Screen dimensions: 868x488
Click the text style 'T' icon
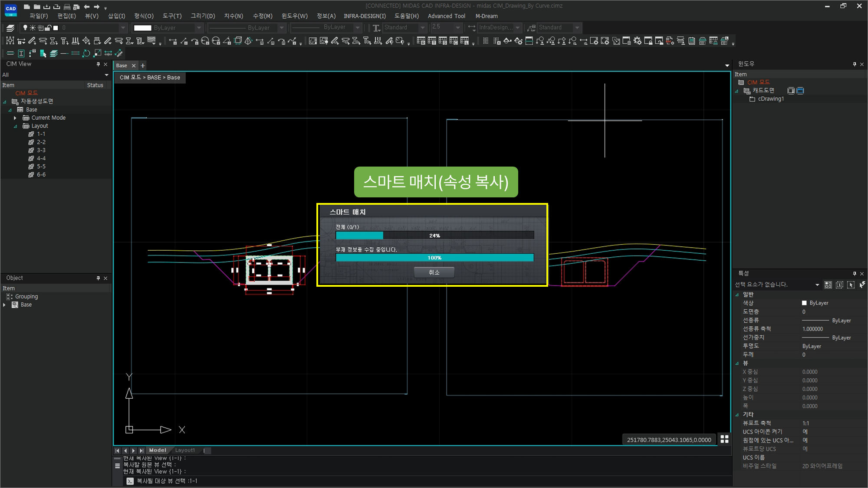[x=376, y=28]
